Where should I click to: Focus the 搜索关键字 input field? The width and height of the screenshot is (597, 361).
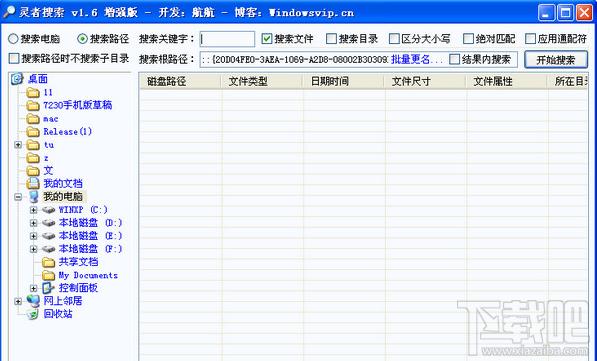[x=227, y=39]
